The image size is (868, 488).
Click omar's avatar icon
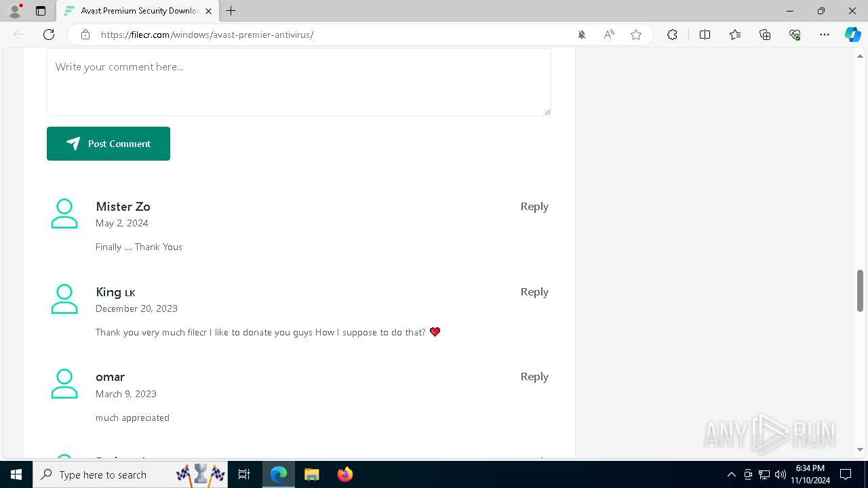coord(64,384)
